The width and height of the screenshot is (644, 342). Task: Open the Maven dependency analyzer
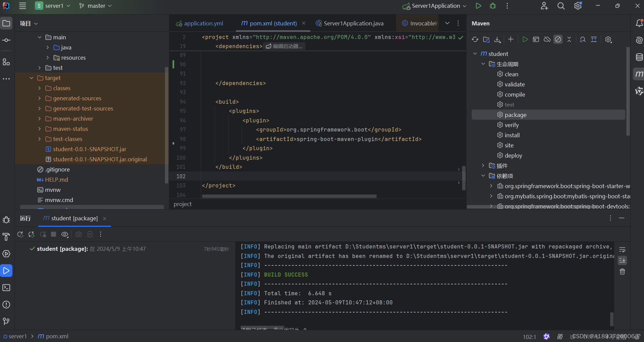pos(582,40)
